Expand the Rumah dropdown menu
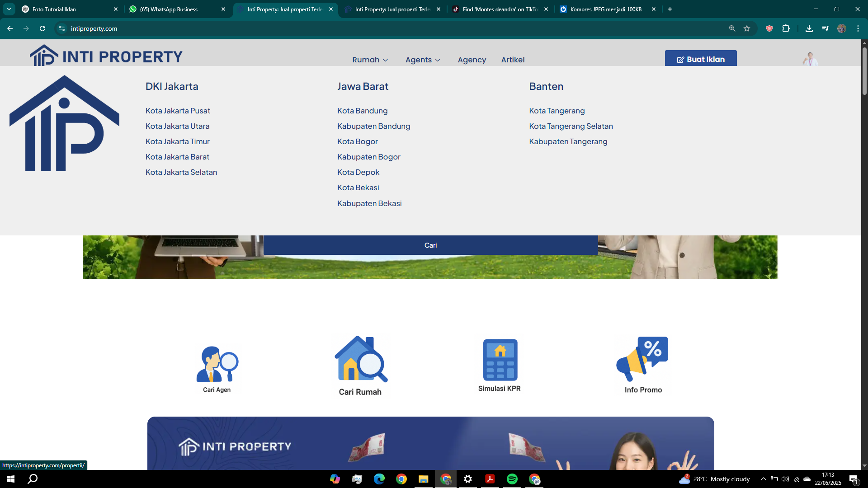This screenshot has height=488, width=868. tap(370, 60)
